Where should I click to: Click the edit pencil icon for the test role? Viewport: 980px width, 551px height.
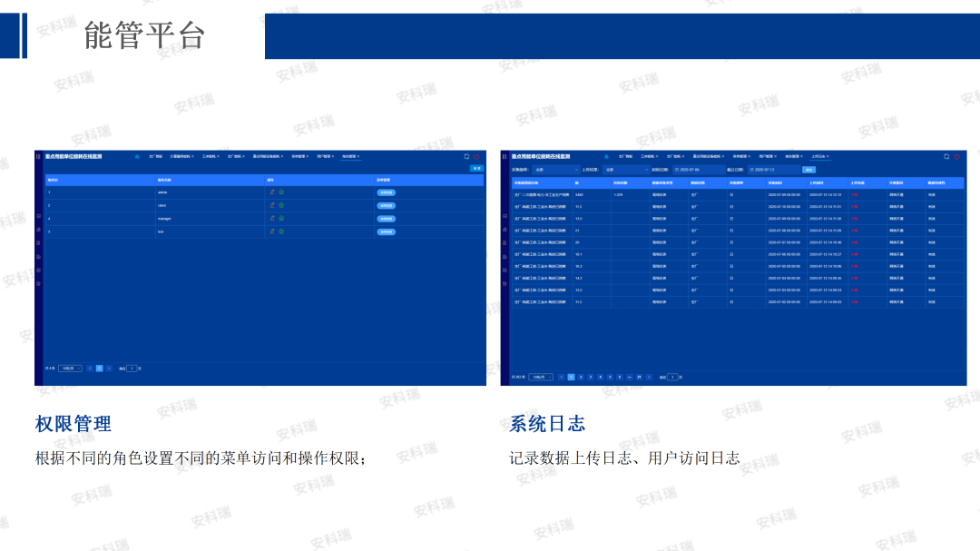271,232
